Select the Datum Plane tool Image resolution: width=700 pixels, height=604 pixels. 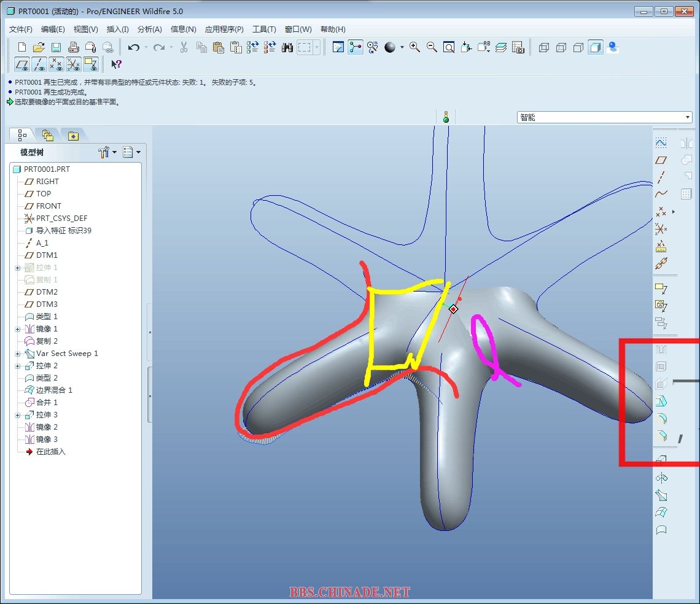pyautogui.click(x=661, y=160)
